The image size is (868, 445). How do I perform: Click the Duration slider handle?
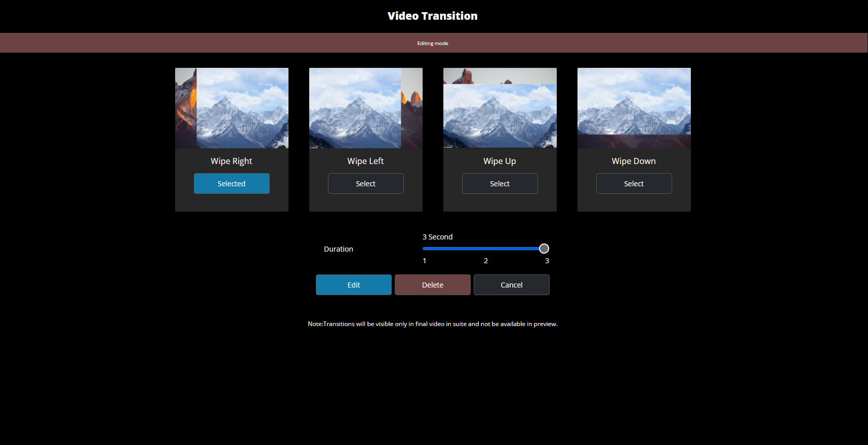544,249
